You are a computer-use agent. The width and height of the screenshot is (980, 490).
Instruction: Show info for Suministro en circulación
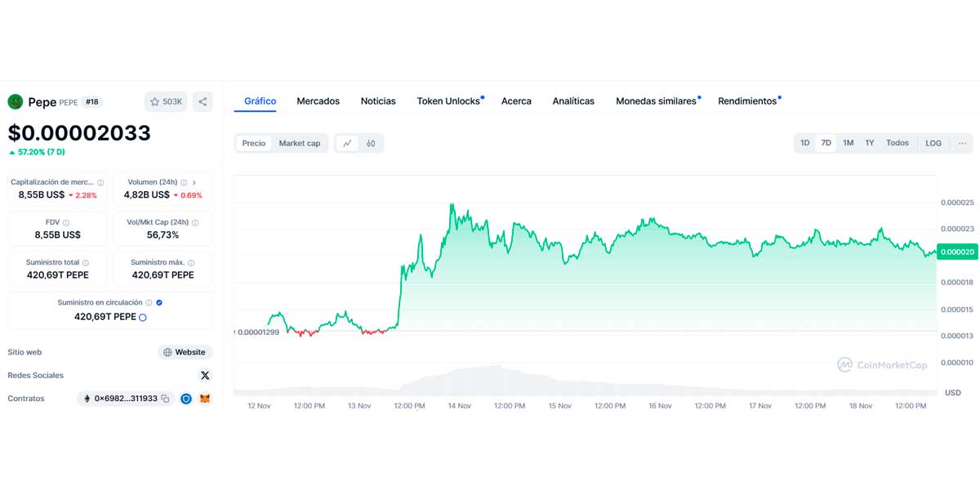tap(149, 302)
